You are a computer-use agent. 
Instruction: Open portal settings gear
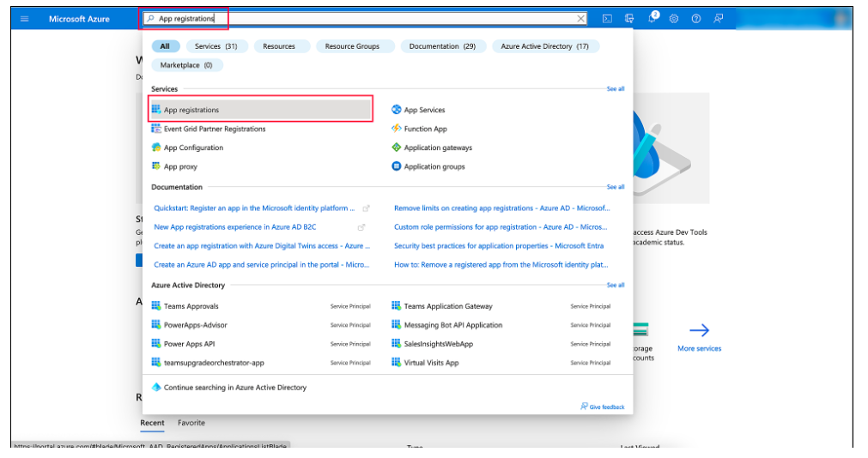pyautogui.click(x=674, y=18)
